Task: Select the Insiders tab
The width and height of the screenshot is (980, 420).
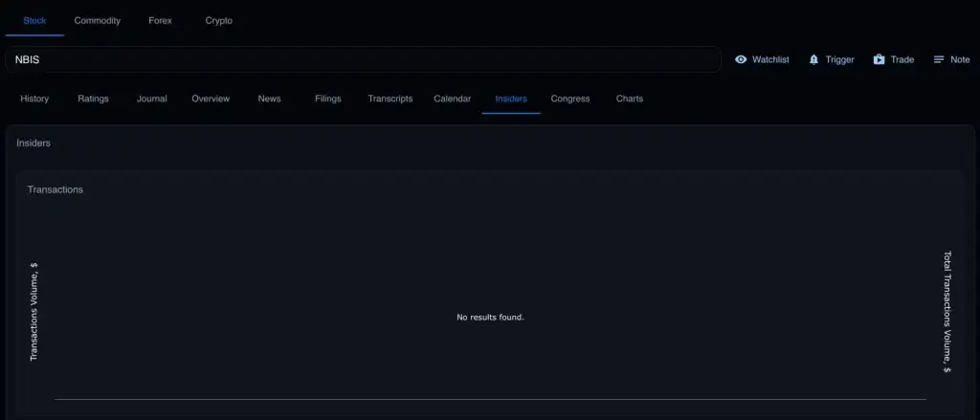Action: pos(511,99)
